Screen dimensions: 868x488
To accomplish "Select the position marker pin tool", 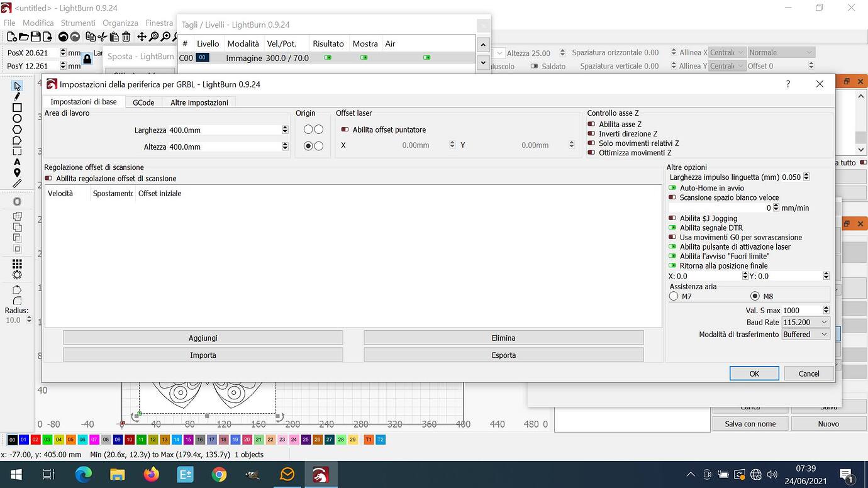I will (x=17, y=173).
